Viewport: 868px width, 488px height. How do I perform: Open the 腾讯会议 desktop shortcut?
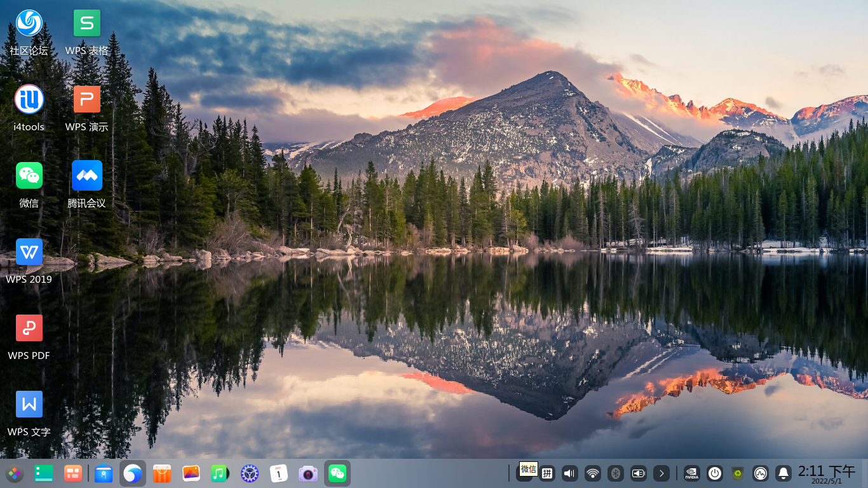coord(87,184)
